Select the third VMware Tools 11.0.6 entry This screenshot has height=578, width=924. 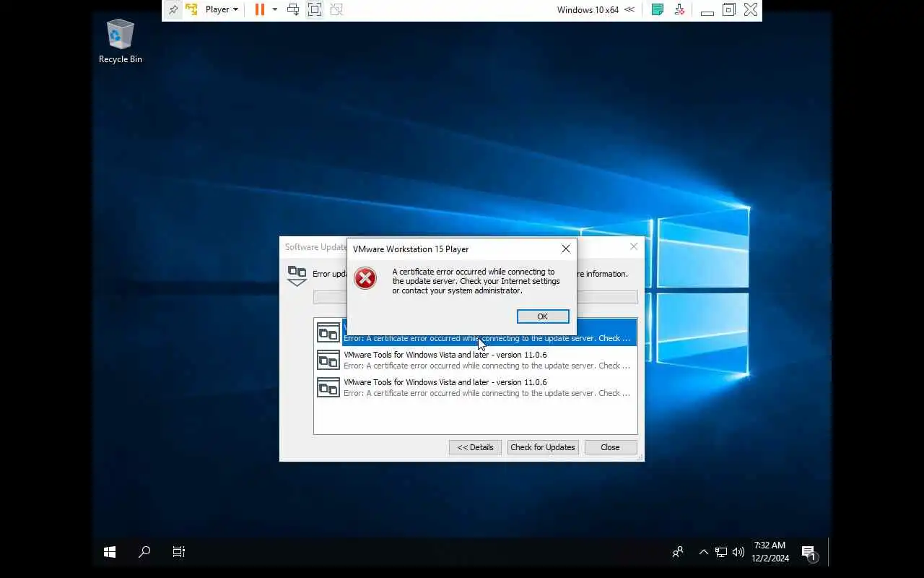pyautogui.click(x=476, y=387)
